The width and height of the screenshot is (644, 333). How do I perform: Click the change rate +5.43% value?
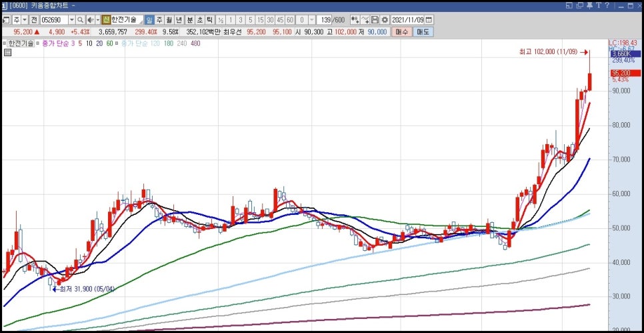(x=80, y=32)
